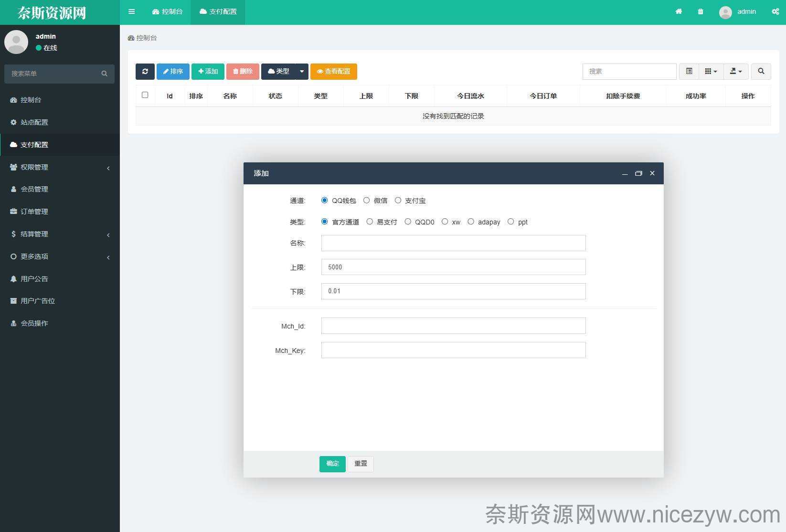The image size is (786, 532).
Task: Check the select-all checkbox in table header
Action: tap(145, 95)
